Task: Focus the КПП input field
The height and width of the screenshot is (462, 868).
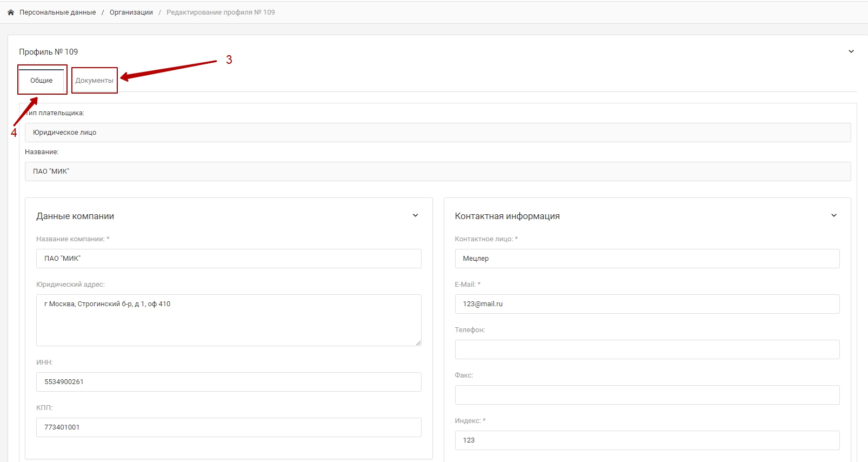Action: 229,427
